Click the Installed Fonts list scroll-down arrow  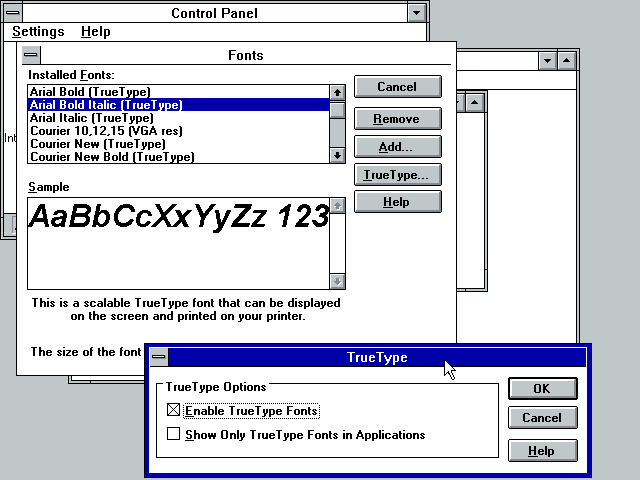337,156
